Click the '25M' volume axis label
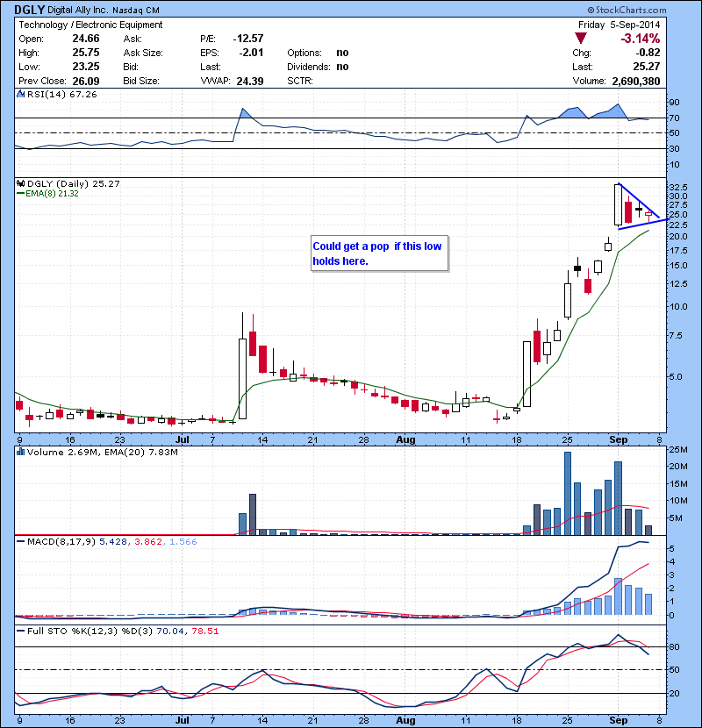 [x=677, y=449]
